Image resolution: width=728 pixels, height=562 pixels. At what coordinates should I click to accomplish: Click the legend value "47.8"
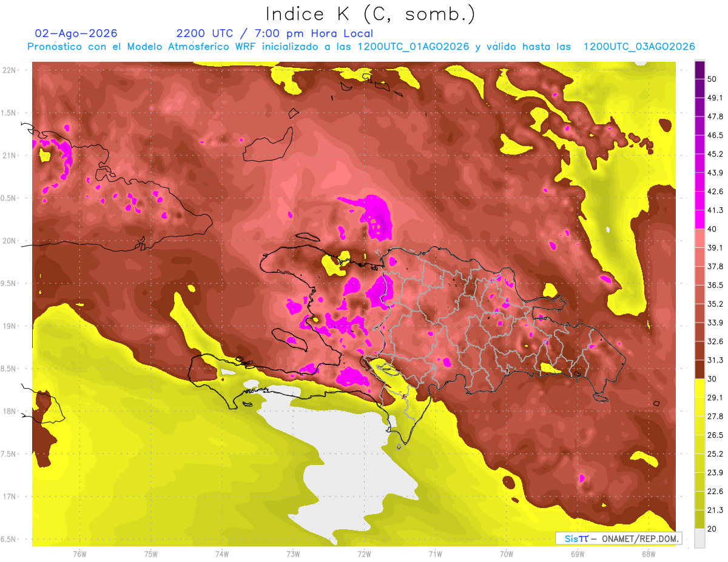715,116
